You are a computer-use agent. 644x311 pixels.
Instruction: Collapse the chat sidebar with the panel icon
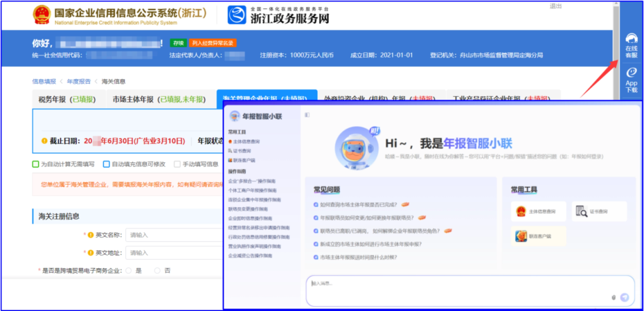coord(307,116)
